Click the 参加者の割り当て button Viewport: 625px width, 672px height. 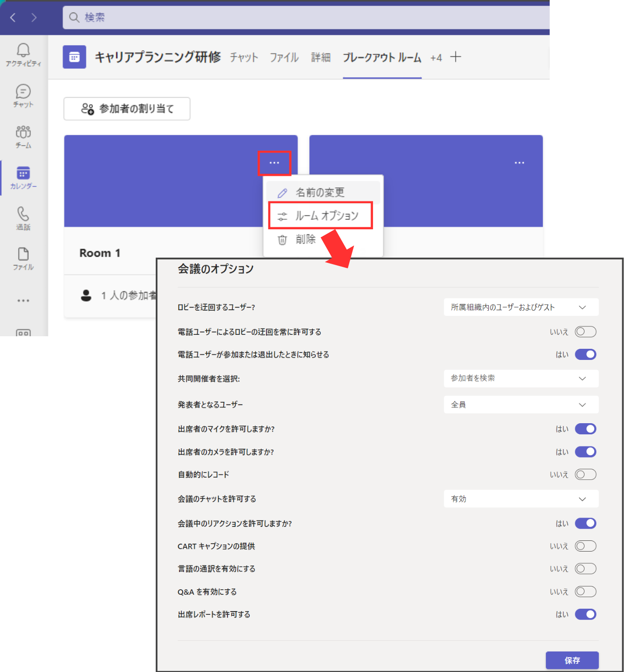127,109
